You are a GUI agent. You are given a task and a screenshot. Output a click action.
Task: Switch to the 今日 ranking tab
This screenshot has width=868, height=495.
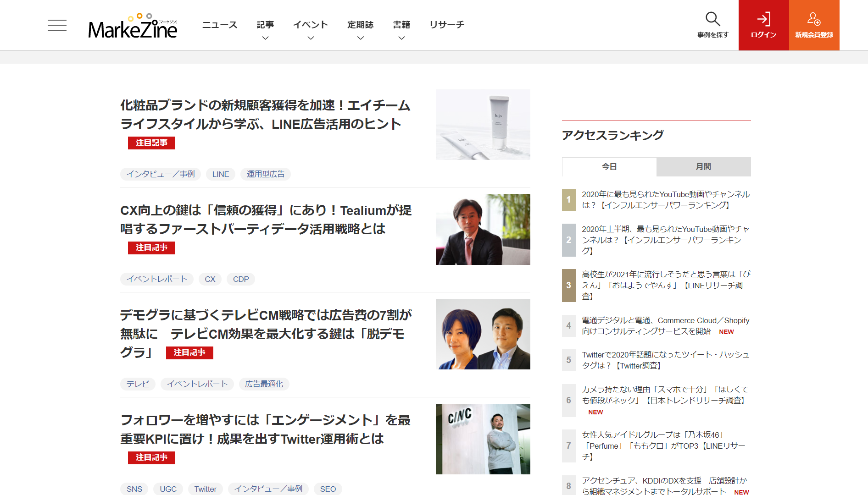[x=609, y=167]
